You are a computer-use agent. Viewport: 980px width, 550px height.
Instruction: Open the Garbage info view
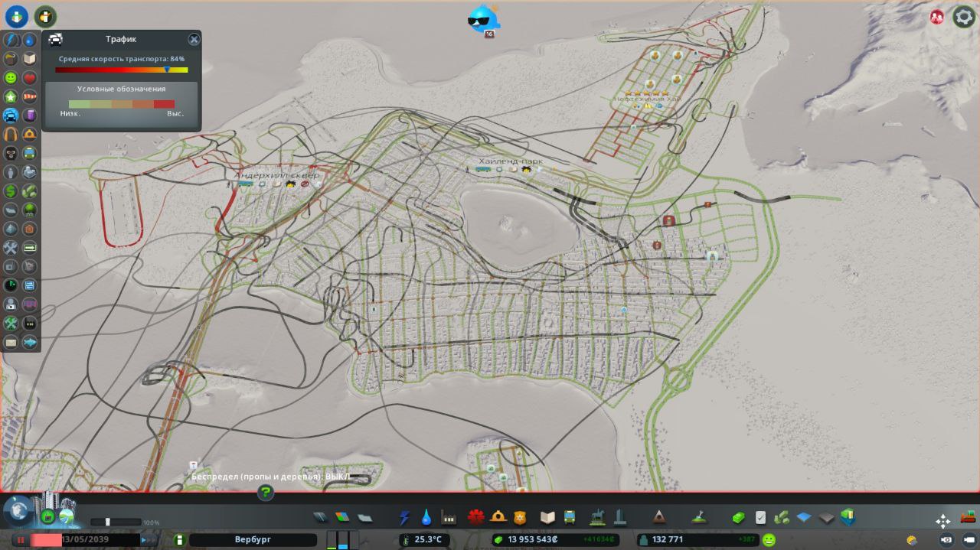click(x=11, y=59)
